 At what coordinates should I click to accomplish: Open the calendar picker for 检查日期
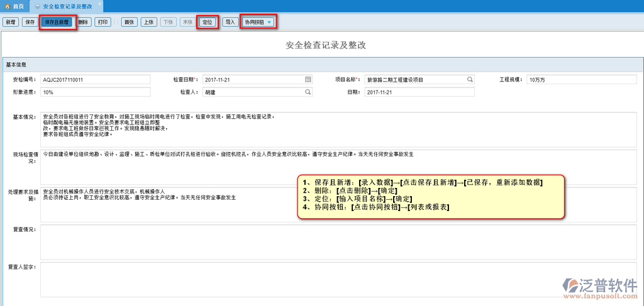[x=308, y=80]
